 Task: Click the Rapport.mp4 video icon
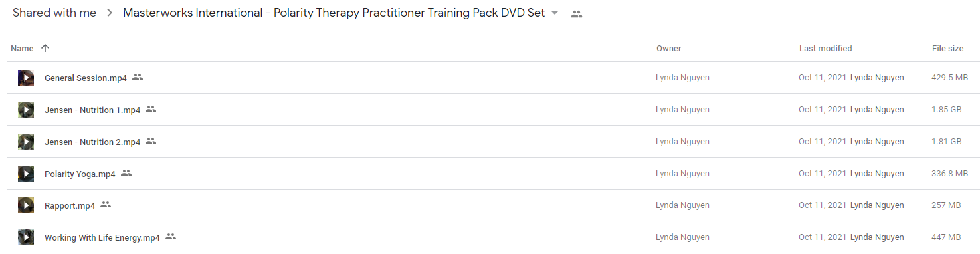26,205
